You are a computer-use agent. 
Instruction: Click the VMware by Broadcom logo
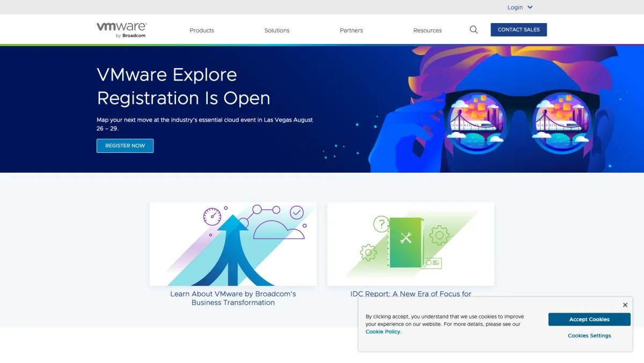(122, 30)
